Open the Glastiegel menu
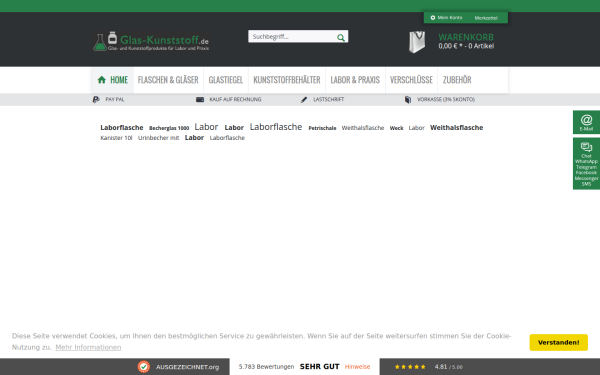 [x=226, y=80]
